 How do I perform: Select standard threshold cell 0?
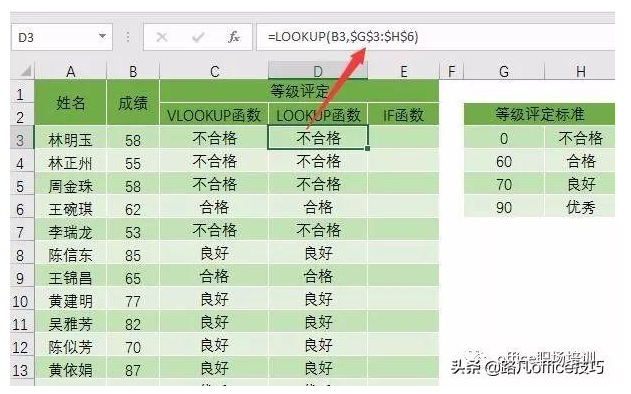[504, 138]
